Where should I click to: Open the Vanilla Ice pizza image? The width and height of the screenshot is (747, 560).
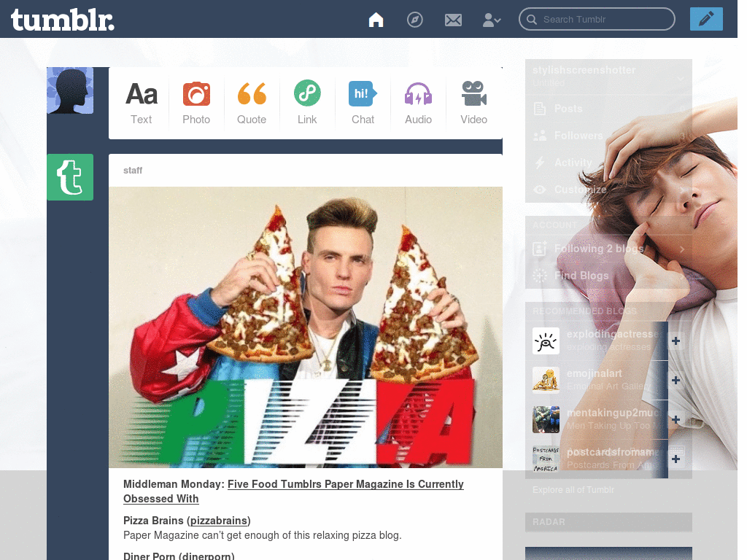point(306,327)
